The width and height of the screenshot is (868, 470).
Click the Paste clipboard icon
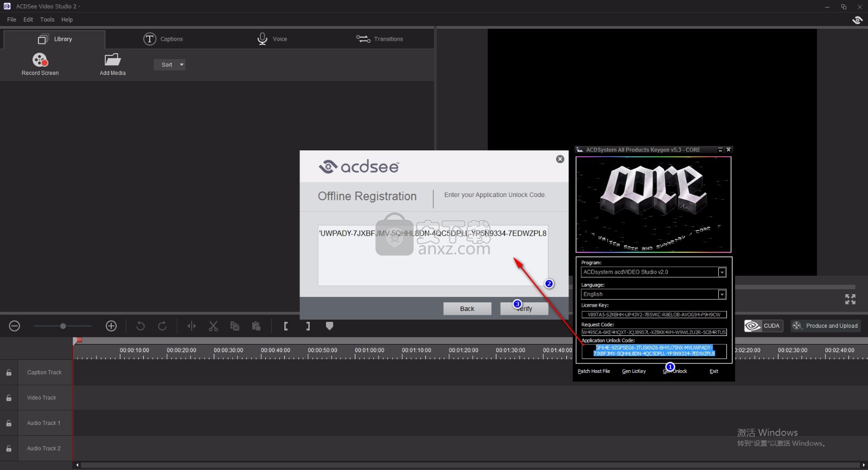[x=256, y=326]
